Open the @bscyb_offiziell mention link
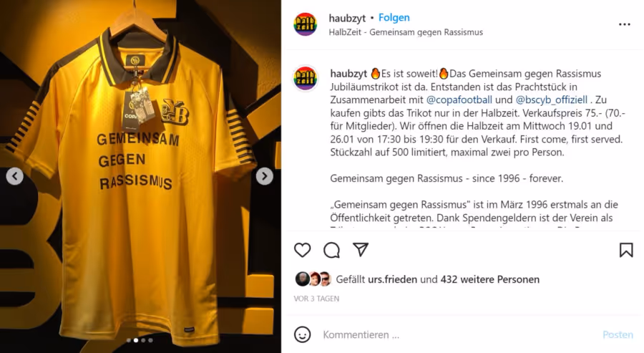 [552, 100]
